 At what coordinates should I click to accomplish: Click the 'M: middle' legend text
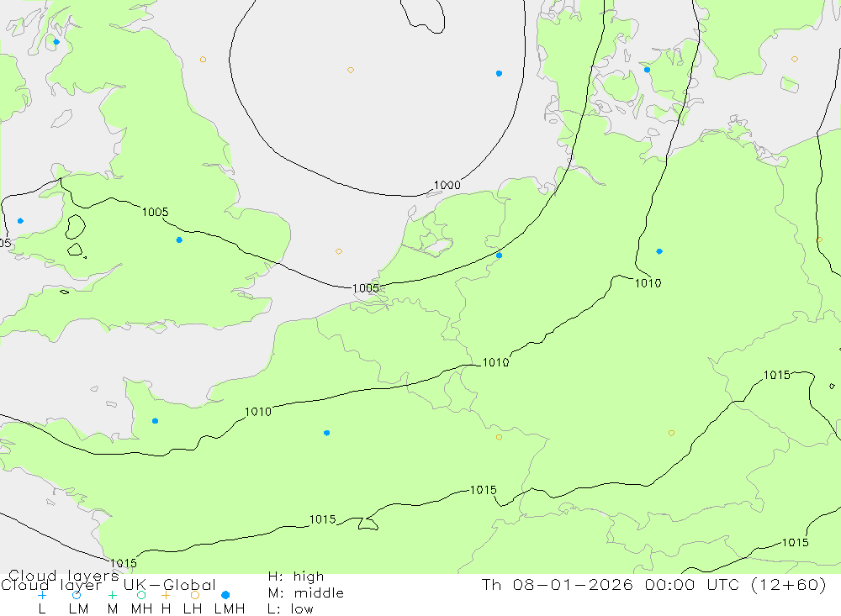306,593
